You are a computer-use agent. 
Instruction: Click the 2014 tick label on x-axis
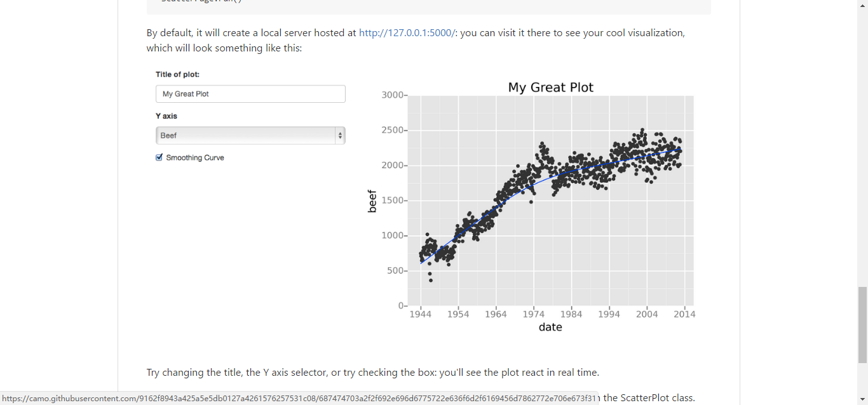point(684,314)
